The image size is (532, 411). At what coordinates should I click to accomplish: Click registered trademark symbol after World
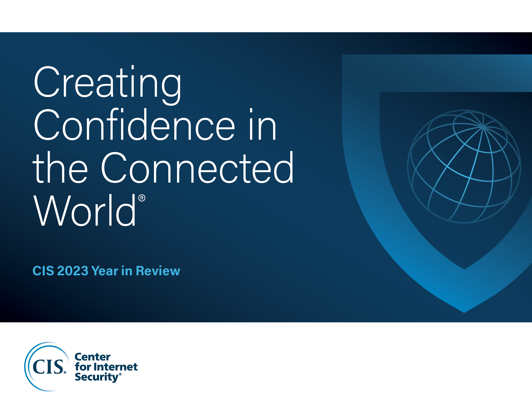(142, 198)
